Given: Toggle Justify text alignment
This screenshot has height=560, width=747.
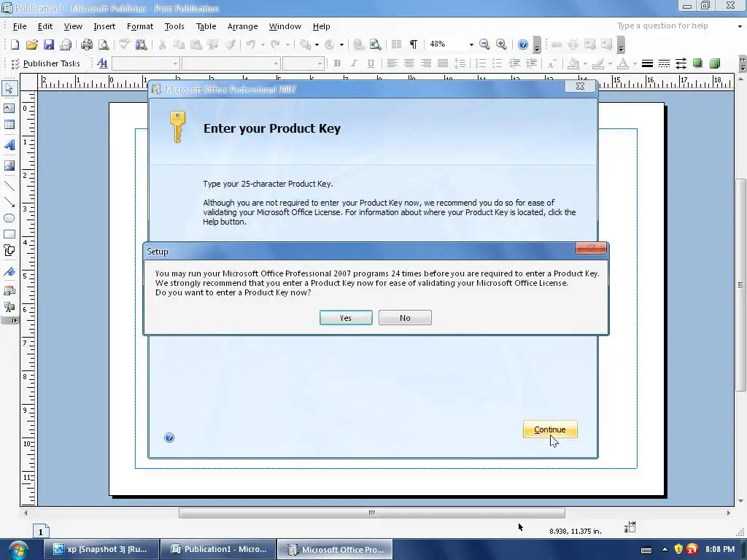Looking at the screenshot, I should pos(443,63).
